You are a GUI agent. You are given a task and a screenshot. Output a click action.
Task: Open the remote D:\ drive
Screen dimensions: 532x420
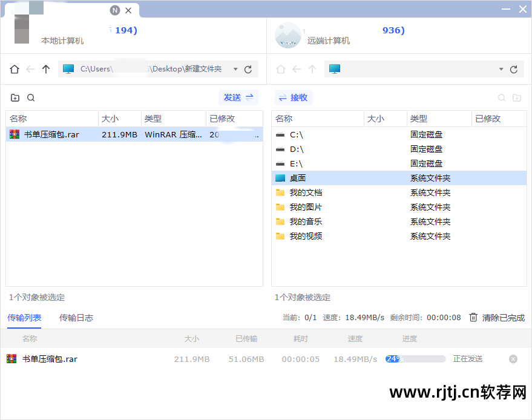(x=297, y=149)
